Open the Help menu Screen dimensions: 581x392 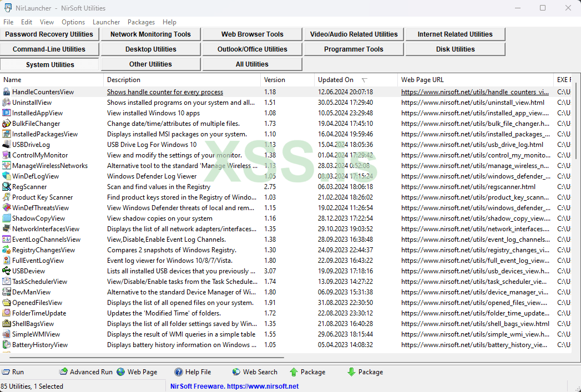(169, 22)
